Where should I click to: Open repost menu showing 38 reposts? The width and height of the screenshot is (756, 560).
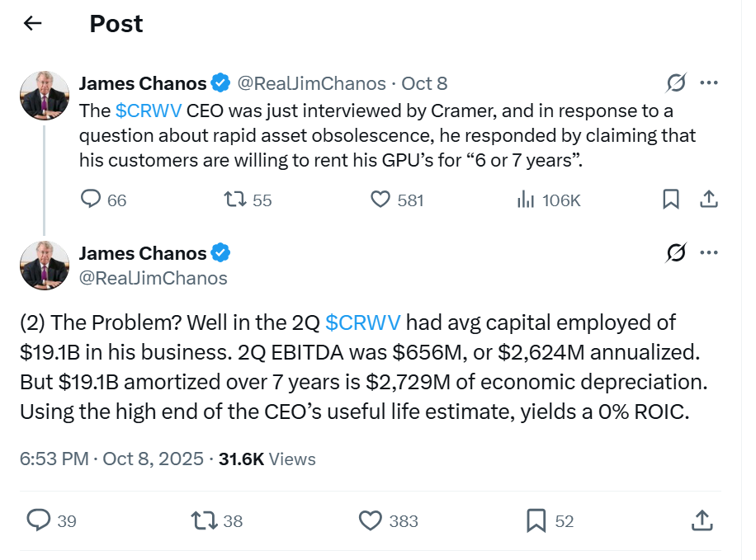coord(205,520)
